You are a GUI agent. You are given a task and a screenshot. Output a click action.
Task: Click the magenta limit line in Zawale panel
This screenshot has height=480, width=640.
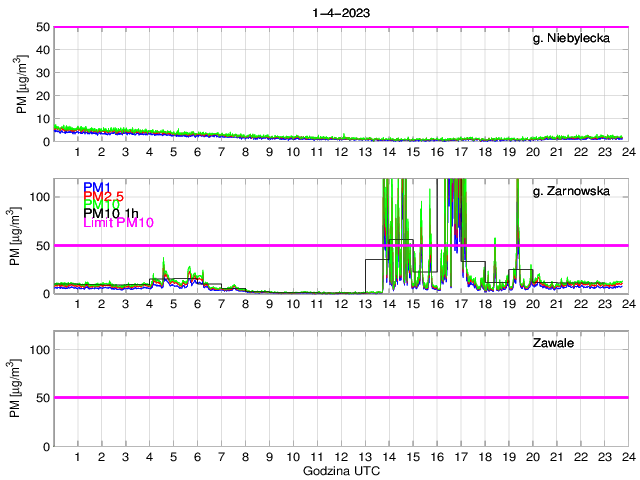340,397
